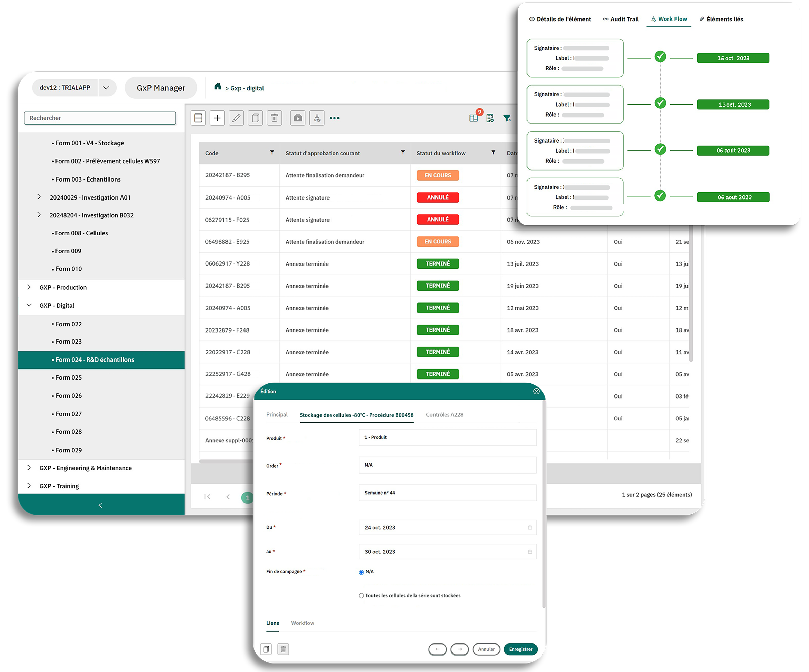Select the N/A radio button
The height and width of the screenshot is (672, 809).
tap(361, 572)
